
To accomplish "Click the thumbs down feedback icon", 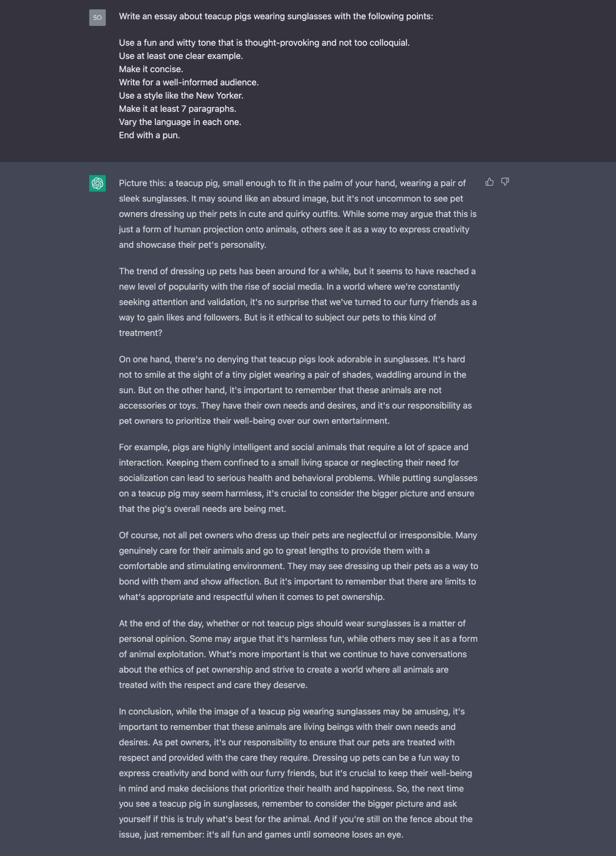I will click(x=505, y=182).
